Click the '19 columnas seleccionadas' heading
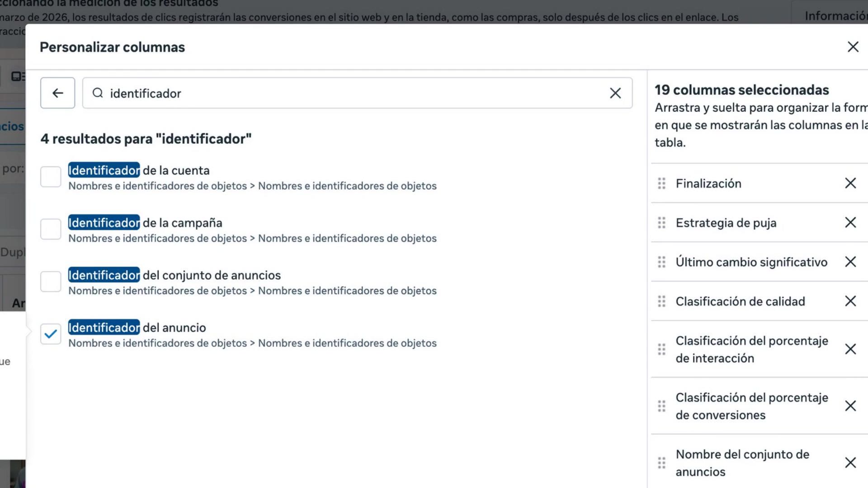 (741, 90)
